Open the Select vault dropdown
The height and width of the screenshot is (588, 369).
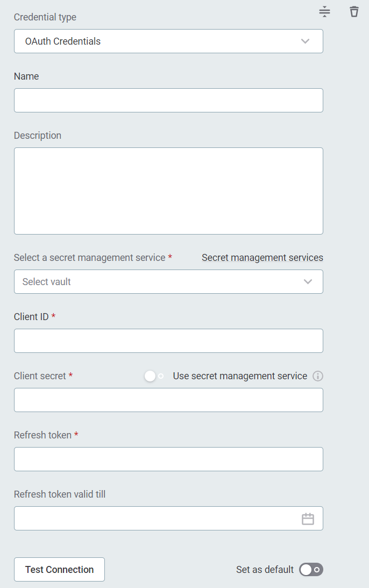tap(168, 281)
